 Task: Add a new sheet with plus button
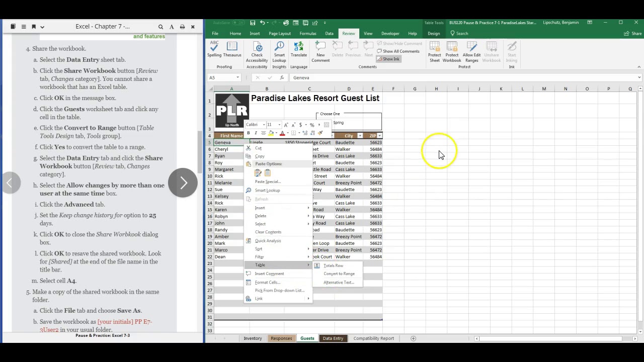(x=413, y=338)
